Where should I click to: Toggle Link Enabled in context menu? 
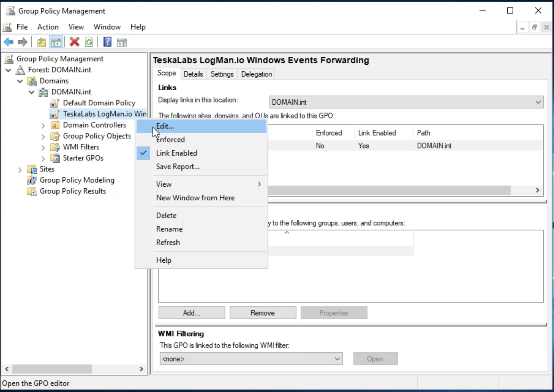201,153
